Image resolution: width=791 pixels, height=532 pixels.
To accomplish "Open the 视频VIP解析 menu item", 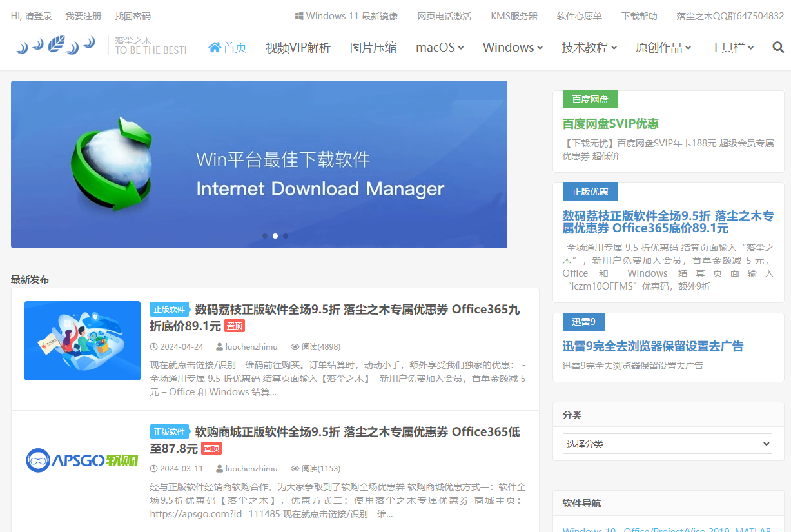I will coord(298,47).
